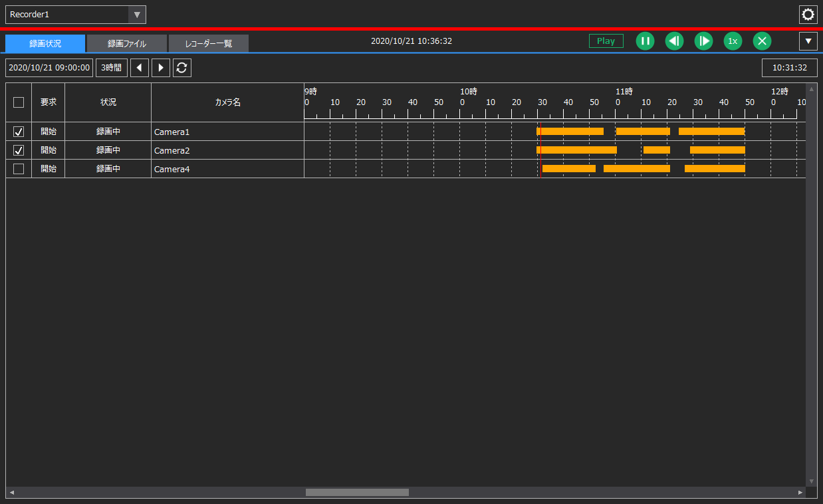Step one frame forward
This screenshot has height=504, width=823.
[x=703, y=41]
